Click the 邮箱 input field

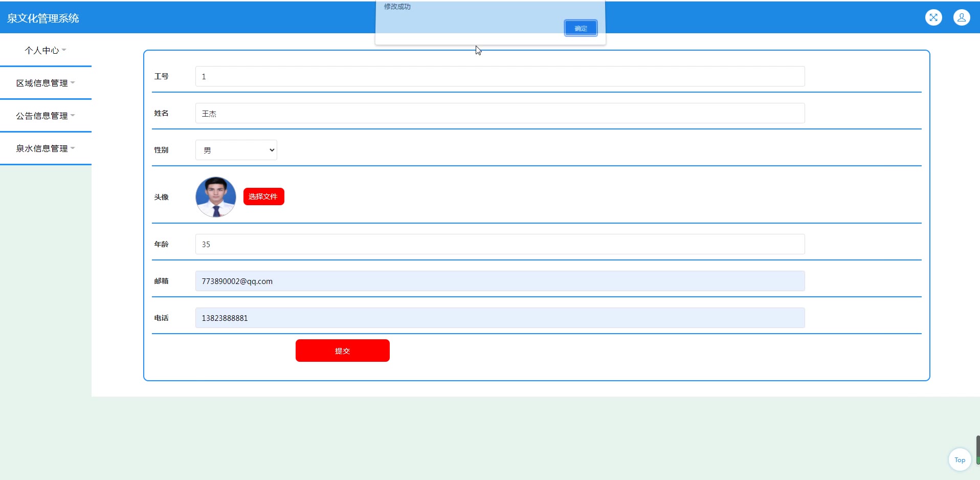(x=500, y=281)
